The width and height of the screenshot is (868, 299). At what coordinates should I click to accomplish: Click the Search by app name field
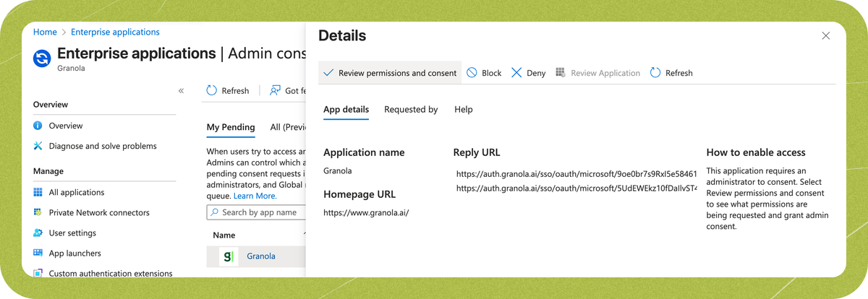[256, 212]
